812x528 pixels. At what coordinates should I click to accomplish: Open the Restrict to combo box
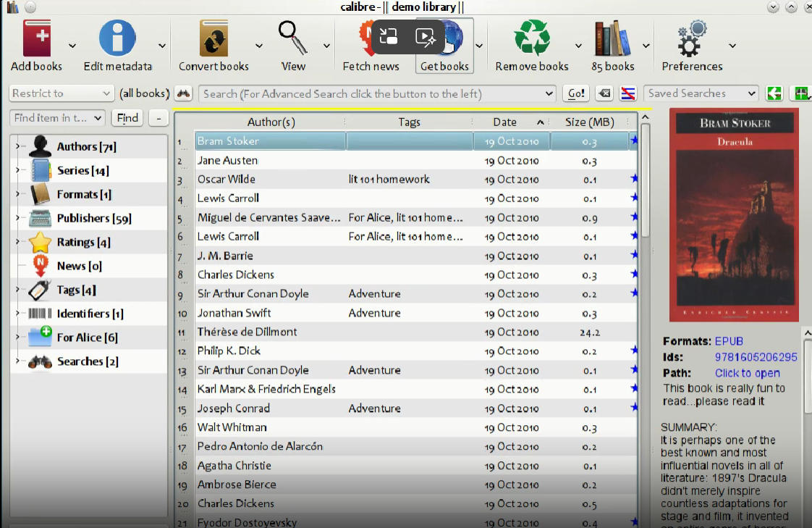pyautogui.click(x=61, y=93)
